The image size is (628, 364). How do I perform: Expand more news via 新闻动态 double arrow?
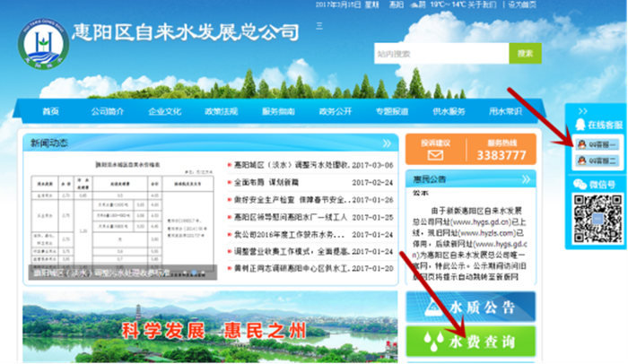(x=387, y=143)
